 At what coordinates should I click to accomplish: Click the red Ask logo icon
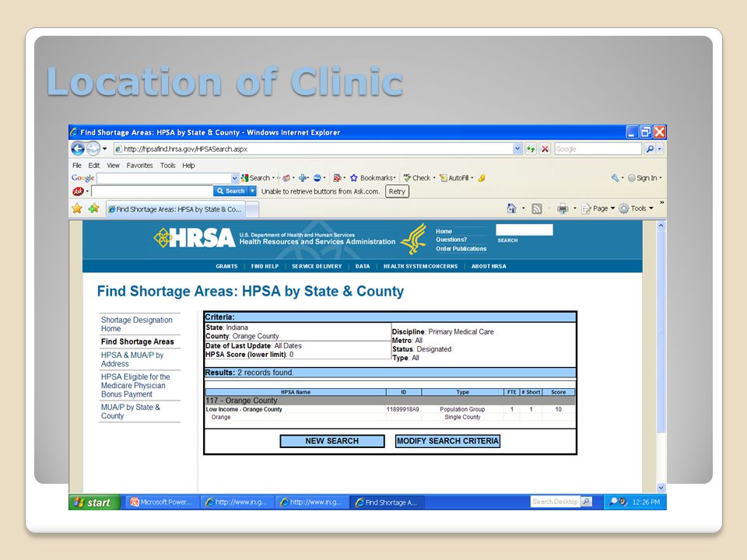tap(78, 191)
